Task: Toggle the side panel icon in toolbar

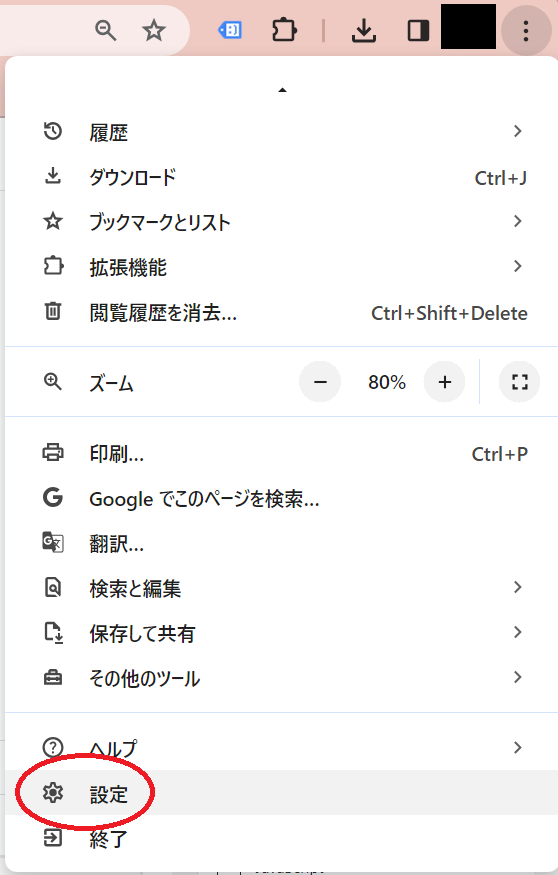Action: click(418, 31)
